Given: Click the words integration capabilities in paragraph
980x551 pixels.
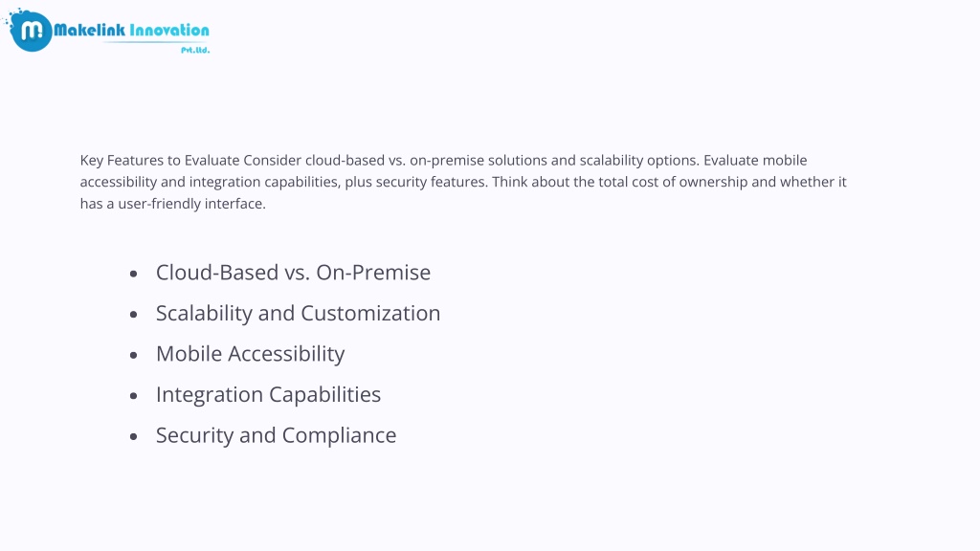Looking at the screenshot, I should (x=263, y=183).
